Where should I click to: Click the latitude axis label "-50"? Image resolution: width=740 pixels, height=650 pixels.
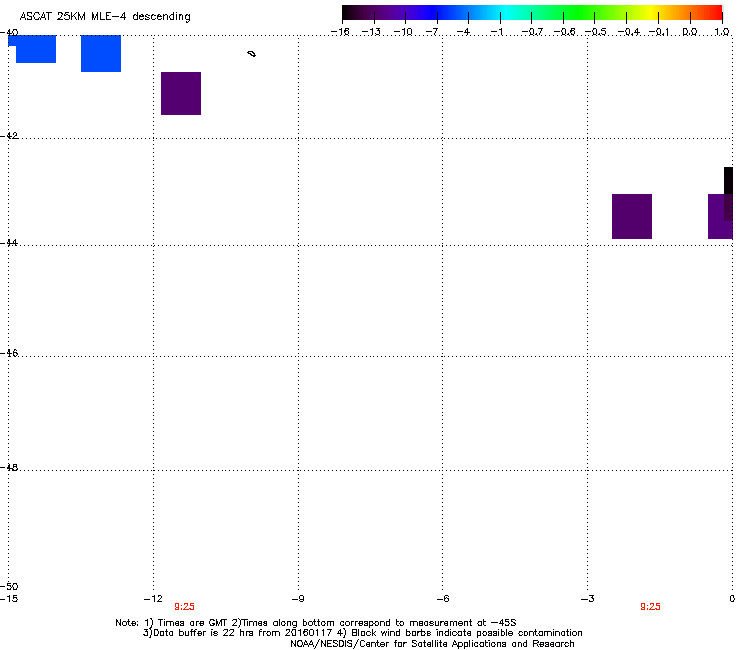pyautogui.click(x=9, y=586)
